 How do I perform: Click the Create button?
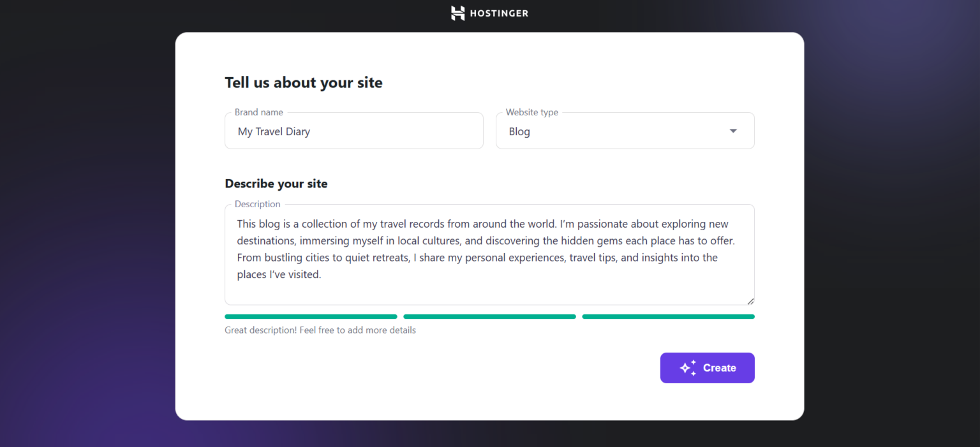pos(707,367)
